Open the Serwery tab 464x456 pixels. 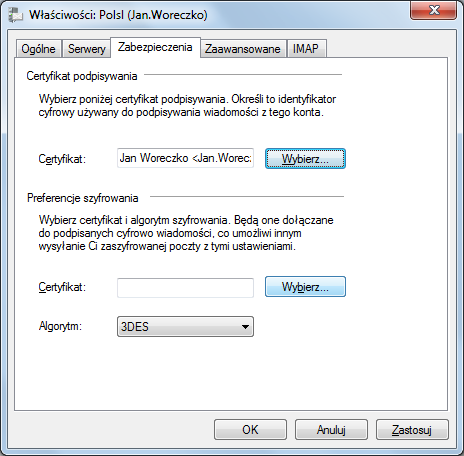[x=87, y=49]
